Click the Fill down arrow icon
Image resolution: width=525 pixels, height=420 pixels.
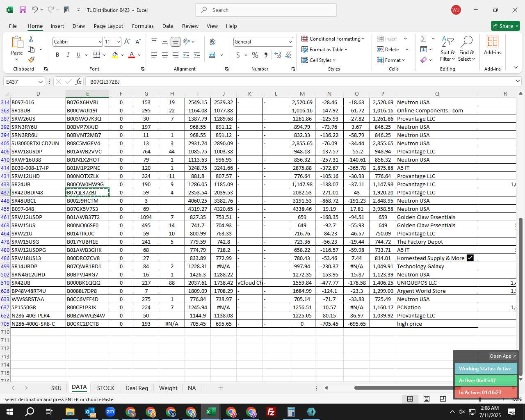[x=424, y=49]
